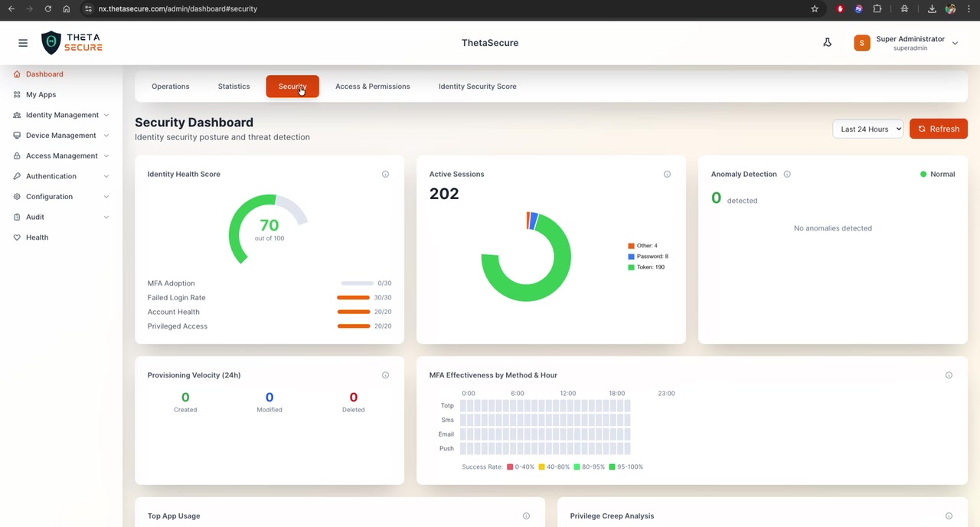980x527 pixels.
Task: Open the Identity Security Score tab
Action: [x=477, y=86]
